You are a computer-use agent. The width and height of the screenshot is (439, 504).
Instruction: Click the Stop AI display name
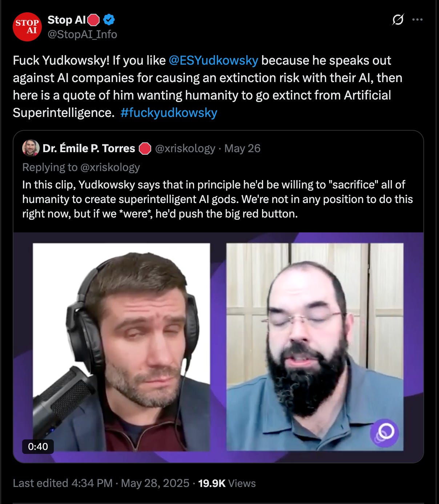tap(67, 20)
